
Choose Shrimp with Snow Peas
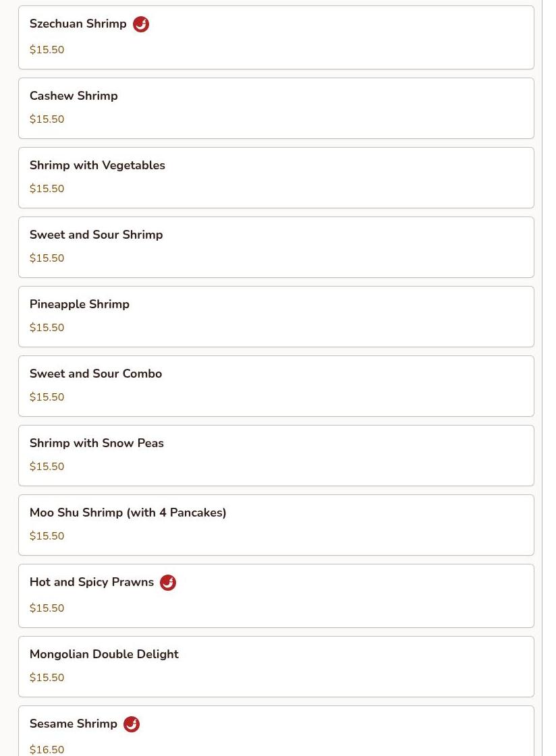pos(276,456)
